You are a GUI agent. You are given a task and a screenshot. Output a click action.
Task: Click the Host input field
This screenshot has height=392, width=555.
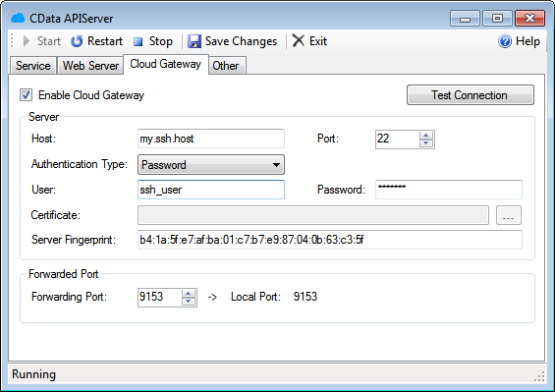pos(211,139)
